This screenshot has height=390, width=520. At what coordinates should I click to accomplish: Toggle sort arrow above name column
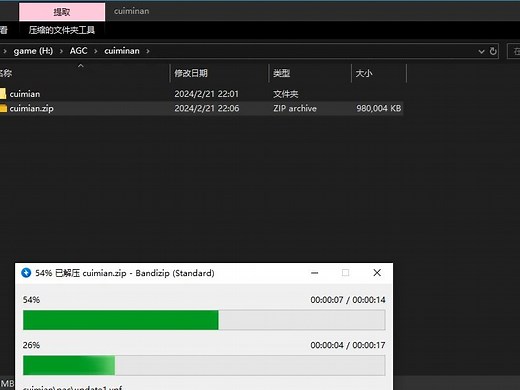pos(81,66)
